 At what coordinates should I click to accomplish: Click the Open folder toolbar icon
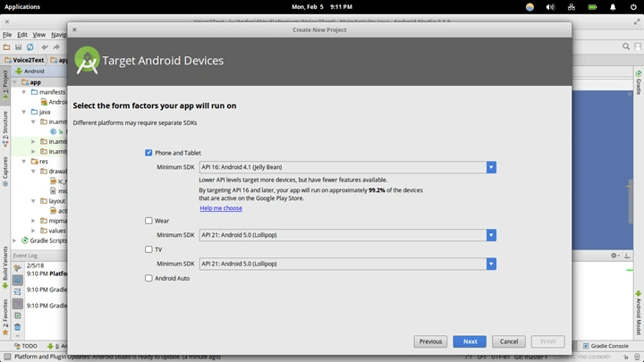point(6,47)
